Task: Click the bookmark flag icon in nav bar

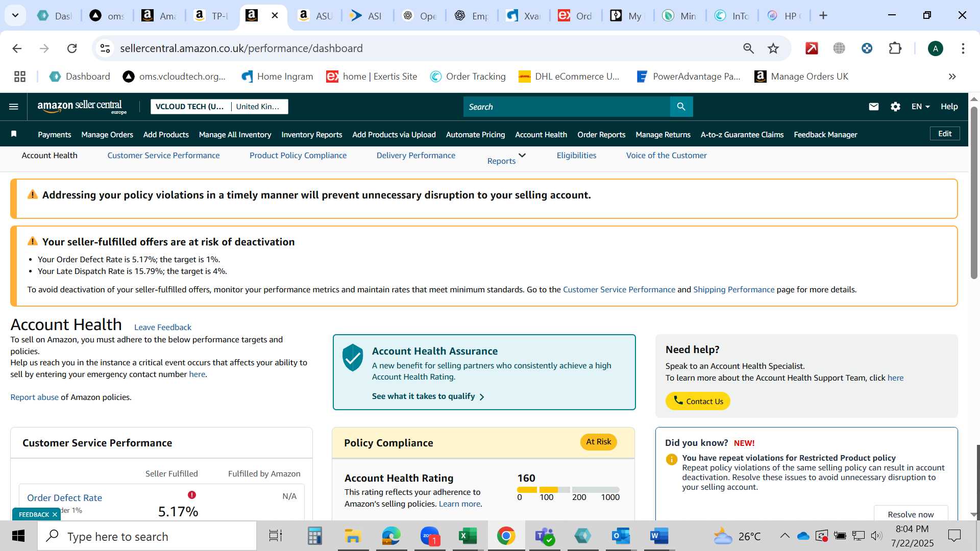Action: 14,134
